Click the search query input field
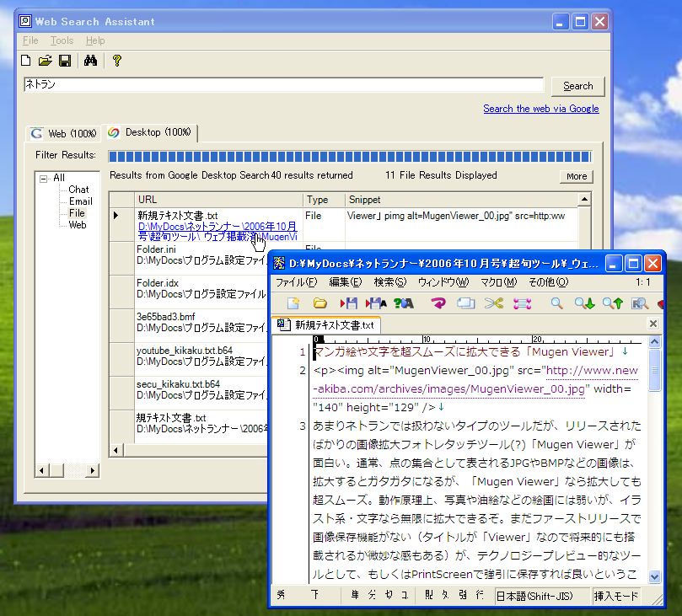This screenshot has height=616, width=682. point(283,84)
